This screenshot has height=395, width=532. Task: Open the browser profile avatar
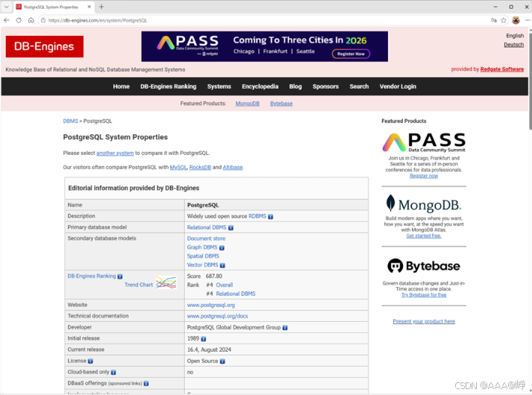(x=516, y=20)
